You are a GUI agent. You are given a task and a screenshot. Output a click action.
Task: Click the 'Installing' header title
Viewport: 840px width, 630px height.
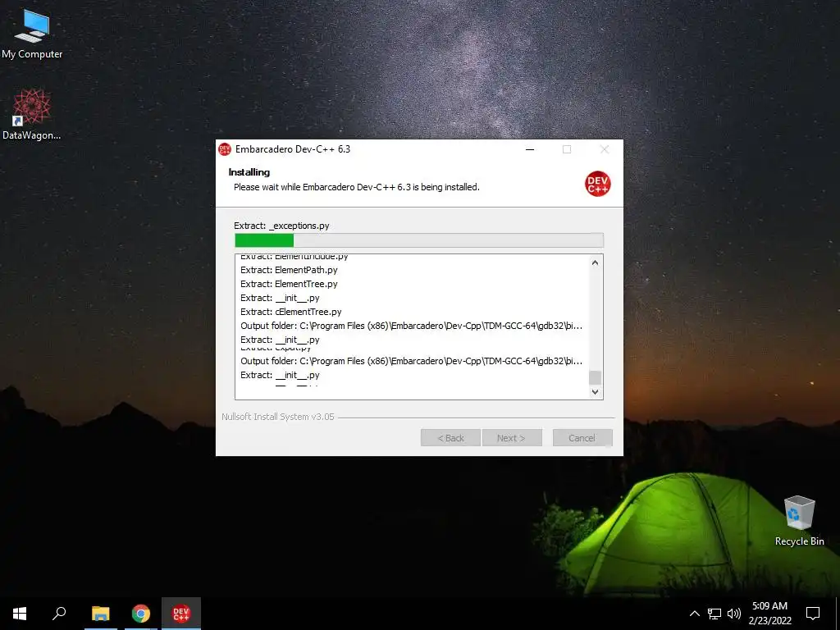[x=249, y=172]
